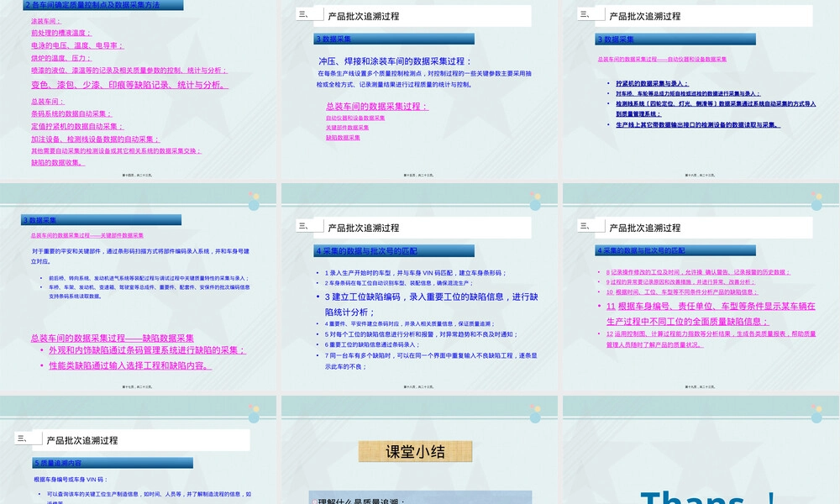Click the 根据车身编号或车身 VIN 码 line

71,480
